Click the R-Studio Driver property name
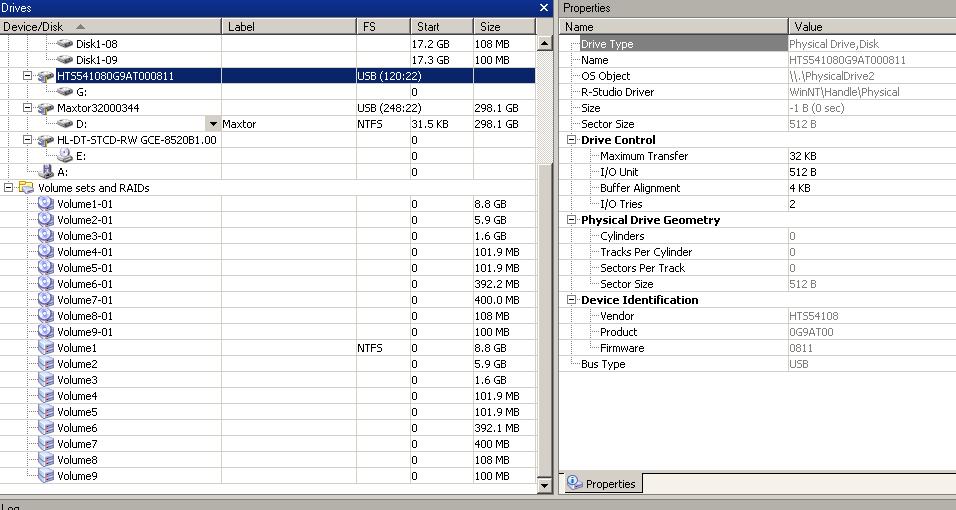 (x=617, y=92)
